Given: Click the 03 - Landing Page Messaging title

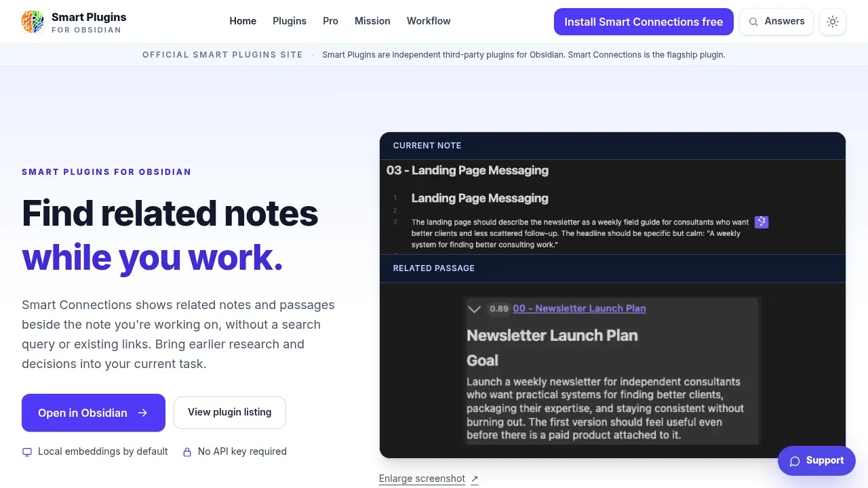Looking at the screenshot, I should 467,170.
